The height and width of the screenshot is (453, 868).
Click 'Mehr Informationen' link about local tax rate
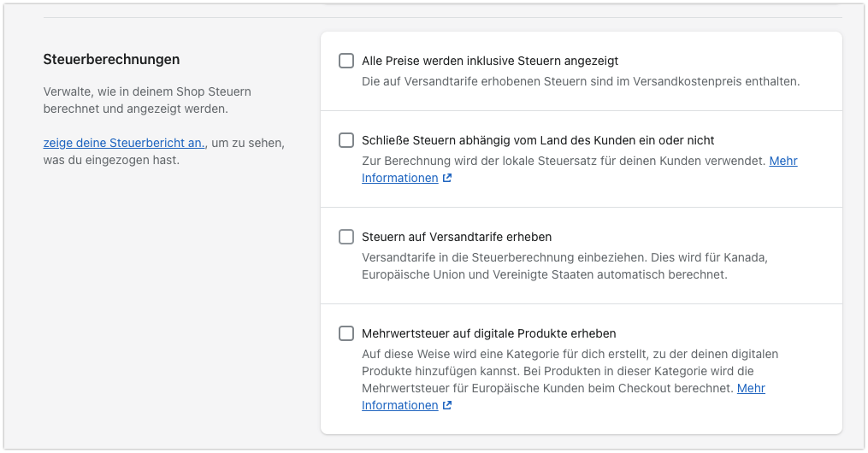(x=783, y=161)
